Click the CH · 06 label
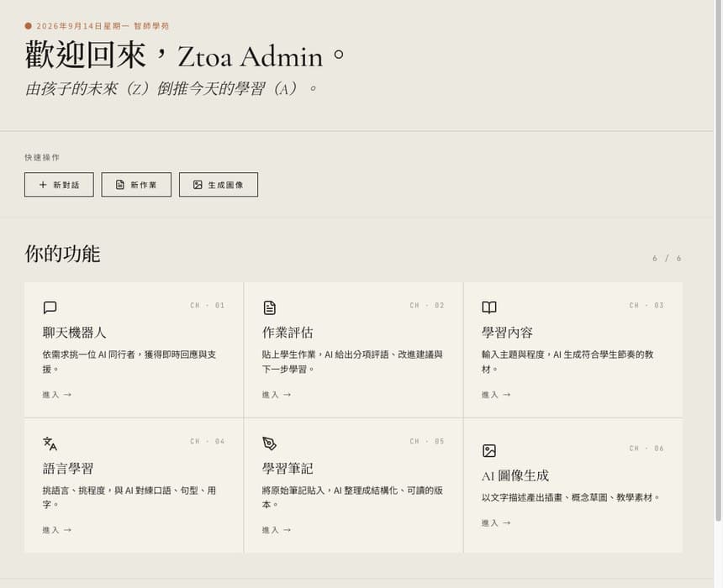This screenshot has width=723, height=588. click(646, 449)
